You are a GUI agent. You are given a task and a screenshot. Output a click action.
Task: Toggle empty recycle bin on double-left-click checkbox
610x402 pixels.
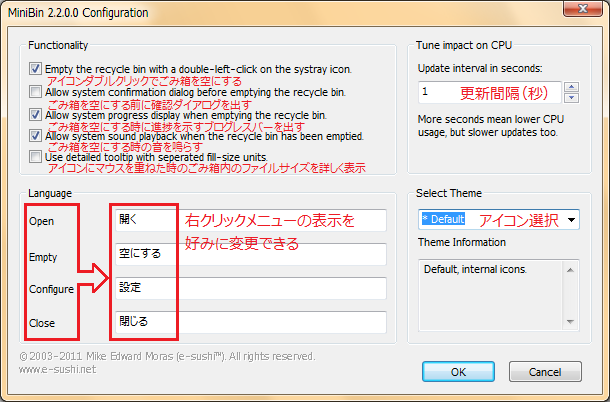(35, 69)
